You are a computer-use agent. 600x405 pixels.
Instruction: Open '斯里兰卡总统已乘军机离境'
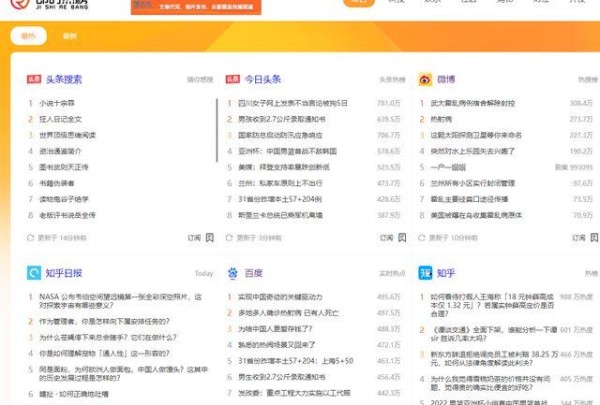[280, 215]
